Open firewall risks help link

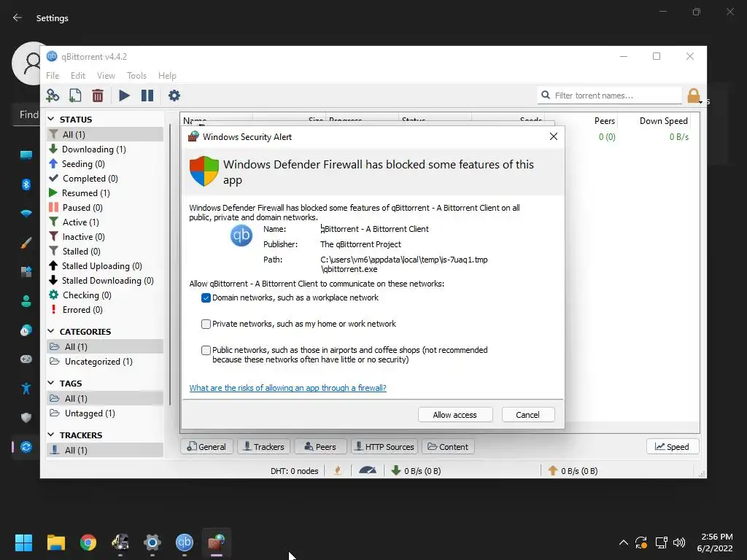click(287, 388)
